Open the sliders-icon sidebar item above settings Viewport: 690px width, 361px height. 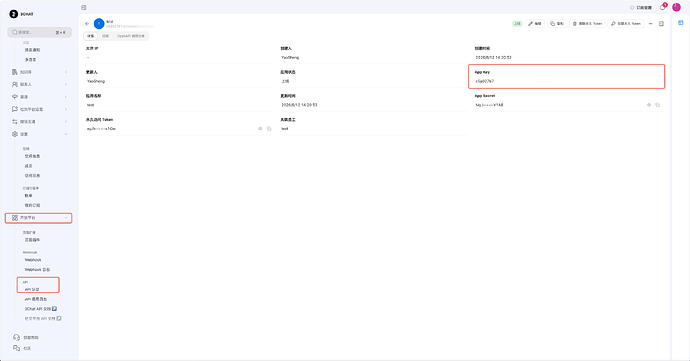pos(15,122)
